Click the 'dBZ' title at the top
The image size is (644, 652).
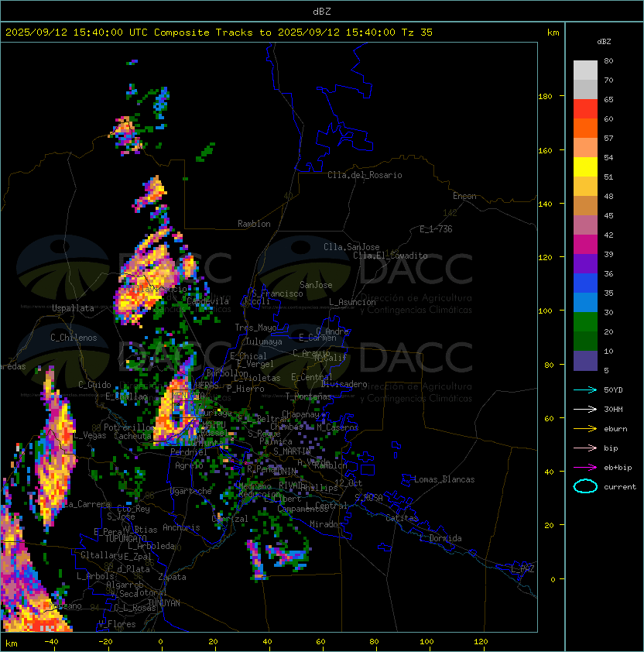(322, 11)
